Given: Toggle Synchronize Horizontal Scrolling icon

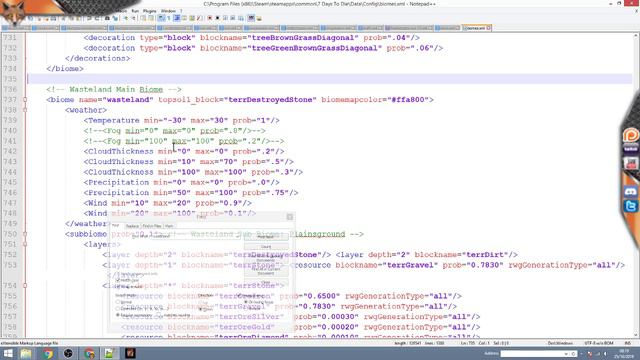Looking at the screenshot, I should pos(151,18).
